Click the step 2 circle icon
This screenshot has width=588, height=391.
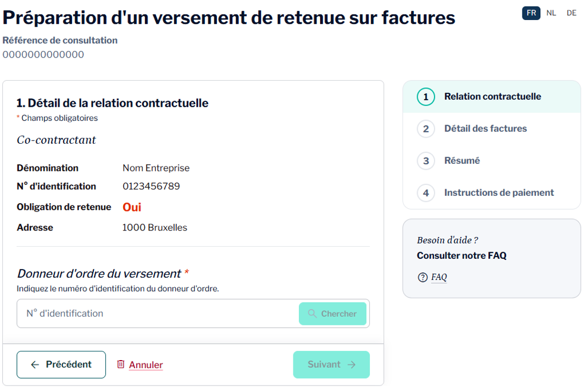pyautogui.click(x=426, y=129)
